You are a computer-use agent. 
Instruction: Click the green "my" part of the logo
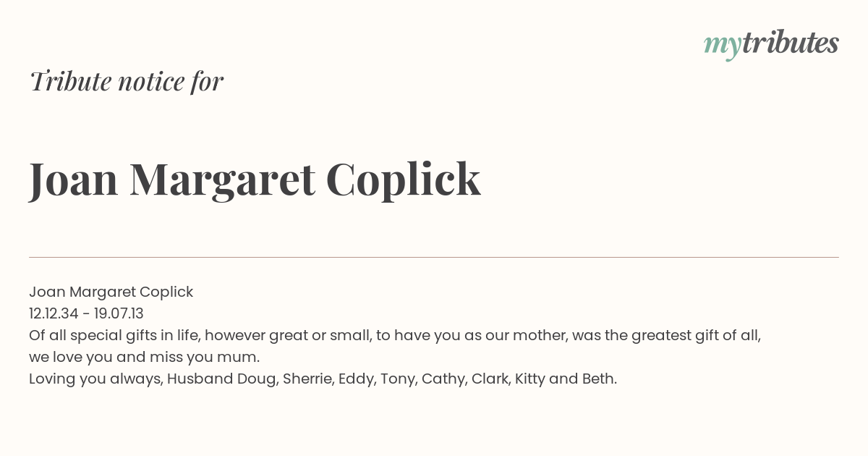tap(723, 47)
